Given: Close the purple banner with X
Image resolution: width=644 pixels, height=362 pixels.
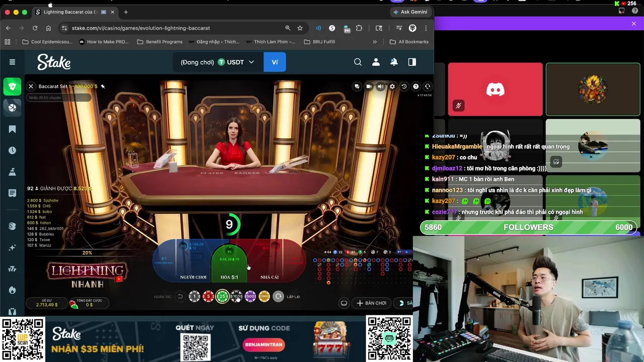Looking at the screenshot, I should [x=633, y=24].
